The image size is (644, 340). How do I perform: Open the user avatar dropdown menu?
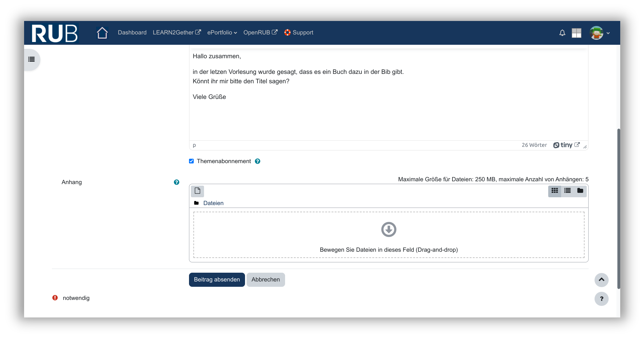pyautogui.click(x=600, y=33)
